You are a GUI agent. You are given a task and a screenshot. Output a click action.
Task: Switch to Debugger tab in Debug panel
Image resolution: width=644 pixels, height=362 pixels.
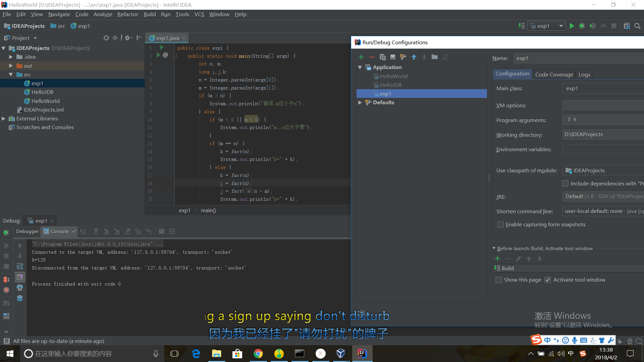tap(27, 231)
